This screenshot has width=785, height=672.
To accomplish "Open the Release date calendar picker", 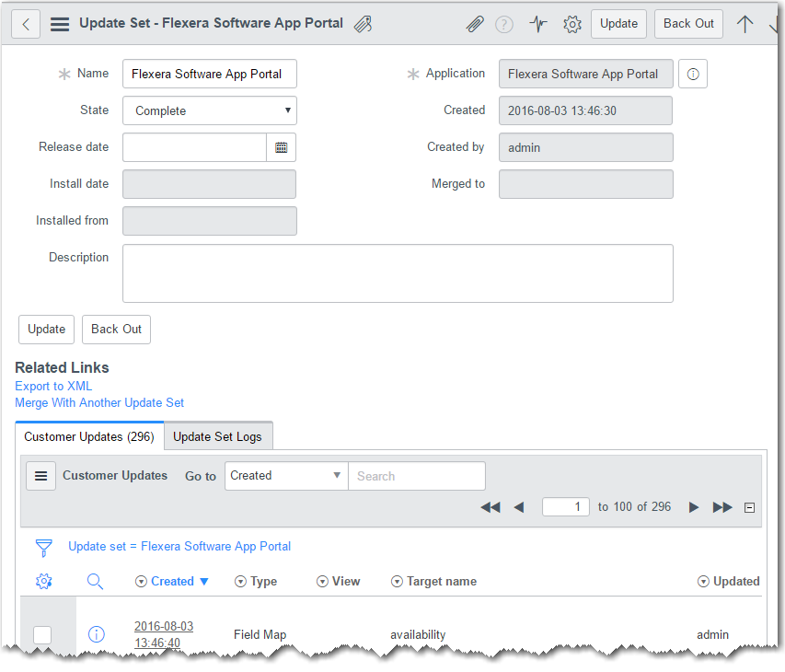I will [282, 147].
